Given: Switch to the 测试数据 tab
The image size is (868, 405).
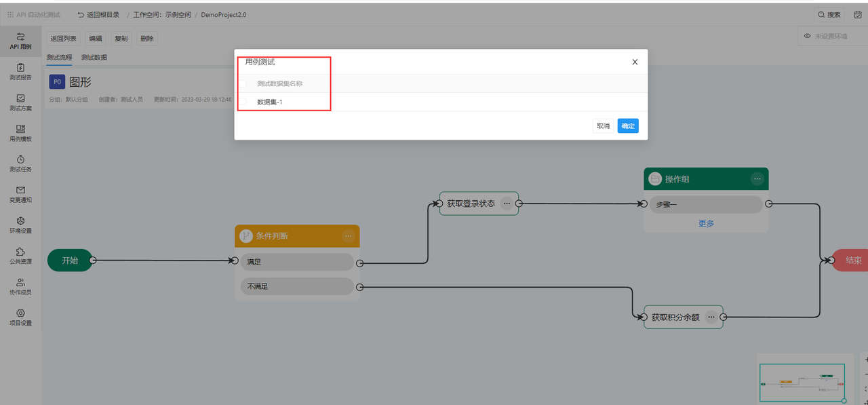Looking at the screenshot, I should [94, 58].
